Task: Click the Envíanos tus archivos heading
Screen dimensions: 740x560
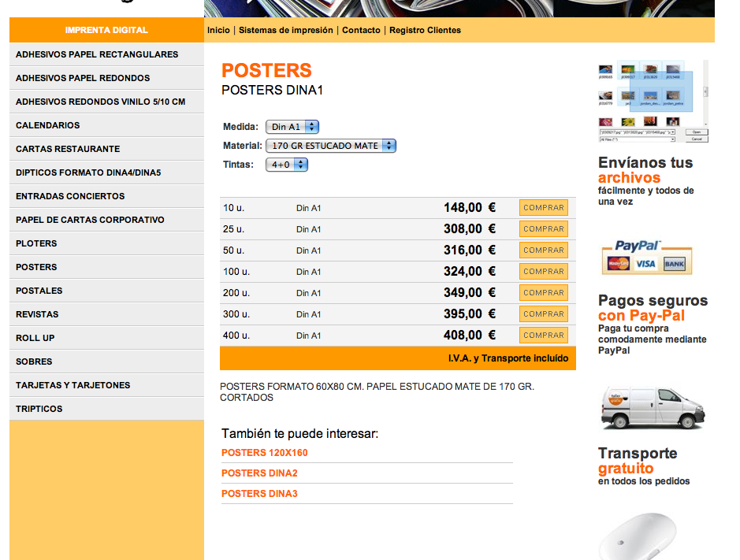Action: (x=645, y=170)
